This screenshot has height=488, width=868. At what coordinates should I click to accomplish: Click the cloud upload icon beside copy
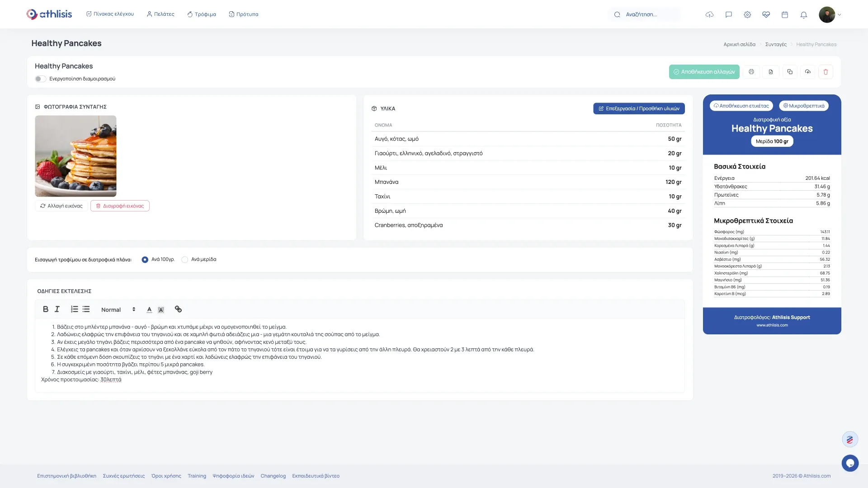click(x=808, y=72)
